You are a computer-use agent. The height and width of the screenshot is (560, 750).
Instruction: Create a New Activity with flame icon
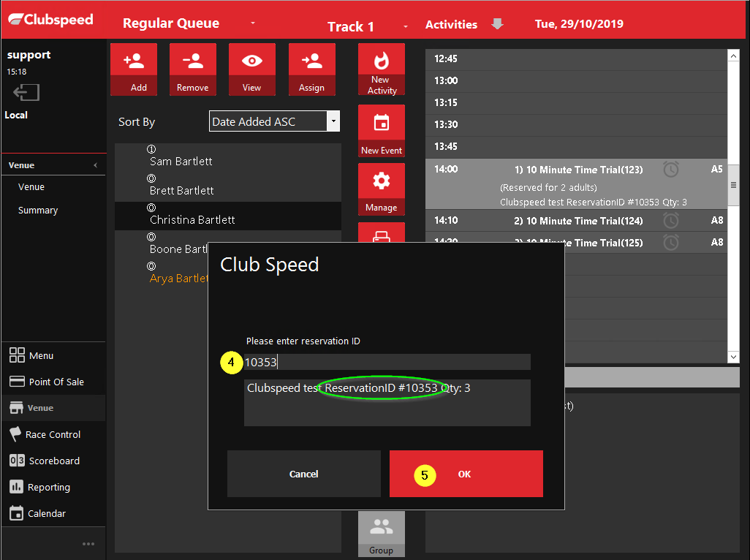click(382, 69)
